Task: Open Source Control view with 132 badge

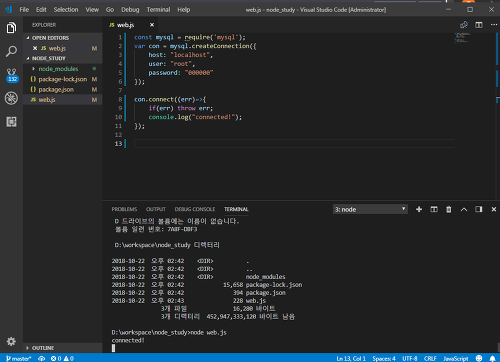Action: [x=12, y=75]
